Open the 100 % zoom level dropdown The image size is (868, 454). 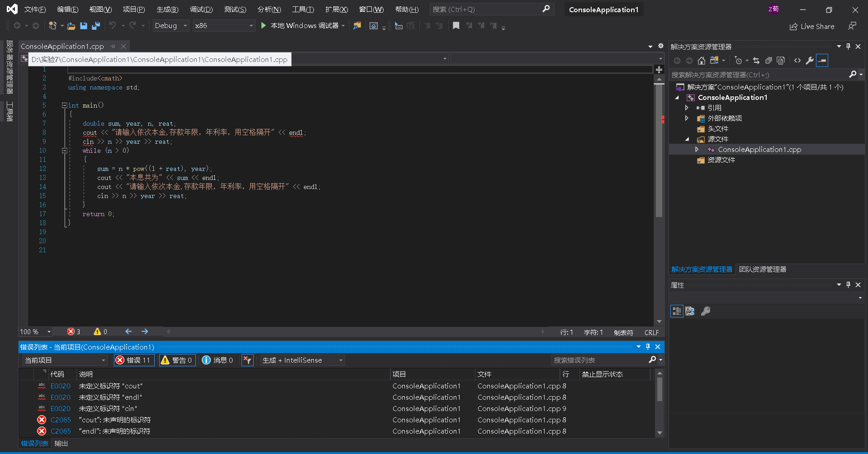[35, 332]
